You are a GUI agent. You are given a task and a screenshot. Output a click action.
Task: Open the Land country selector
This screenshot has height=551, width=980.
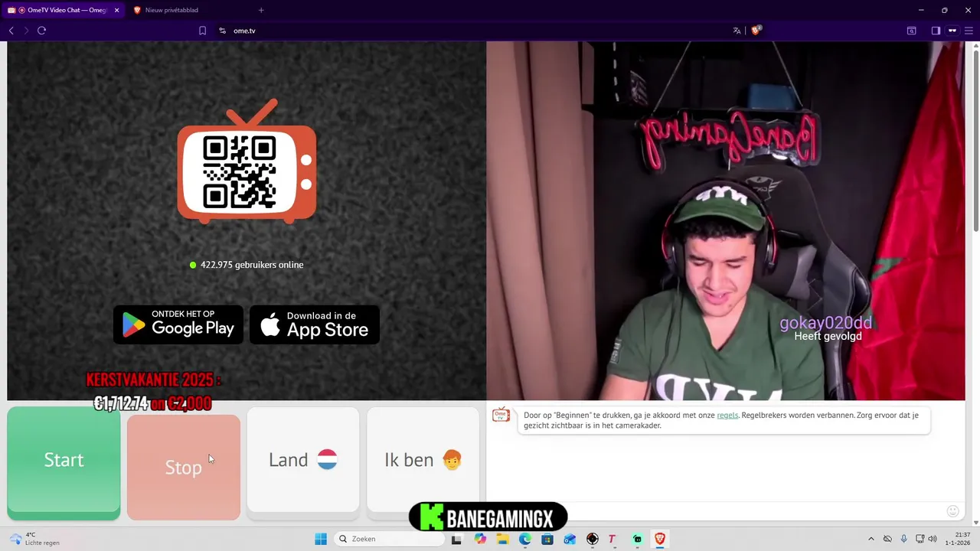(303, 459)
